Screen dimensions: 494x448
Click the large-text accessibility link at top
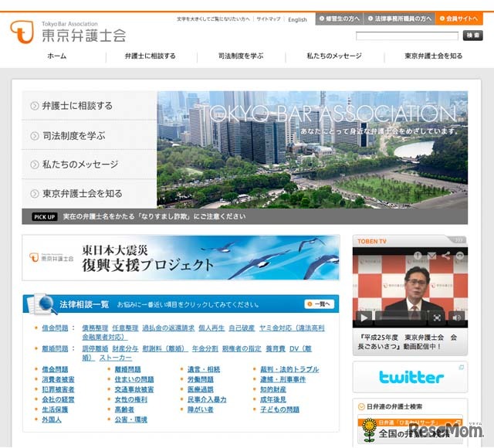tap(213, 19)
